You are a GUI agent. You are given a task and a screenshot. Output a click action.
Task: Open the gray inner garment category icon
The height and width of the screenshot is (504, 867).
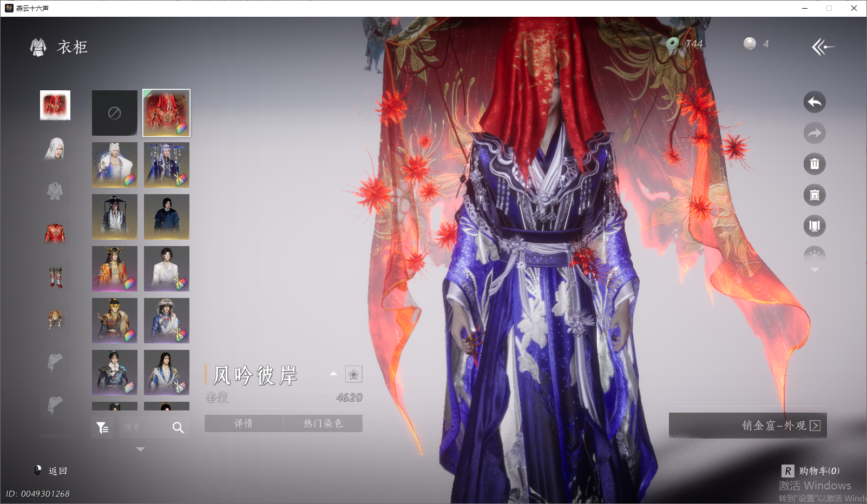[55, 191]
